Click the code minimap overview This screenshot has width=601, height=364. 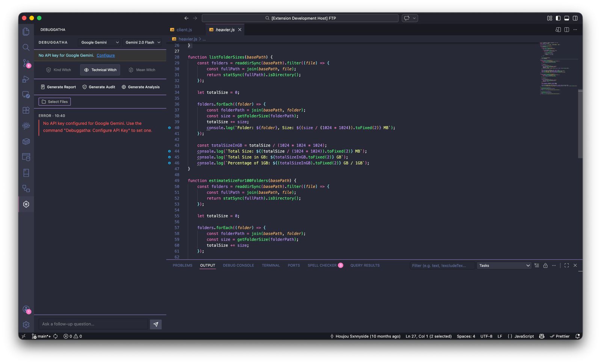pyautogui.click(x=558, y=68)
